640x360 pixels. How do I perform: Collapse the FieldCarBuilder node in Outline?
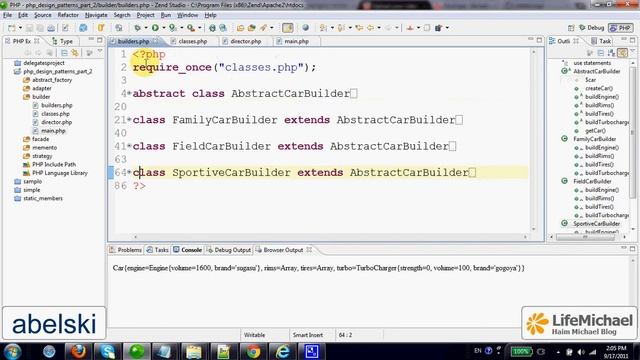[565, 181]
